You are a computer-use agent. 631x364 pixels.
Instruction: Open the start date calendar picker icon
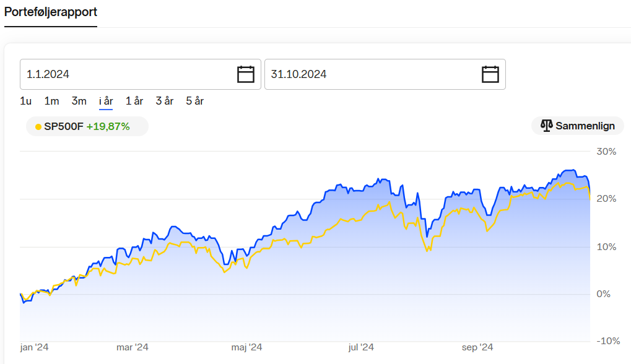point(245,74)
